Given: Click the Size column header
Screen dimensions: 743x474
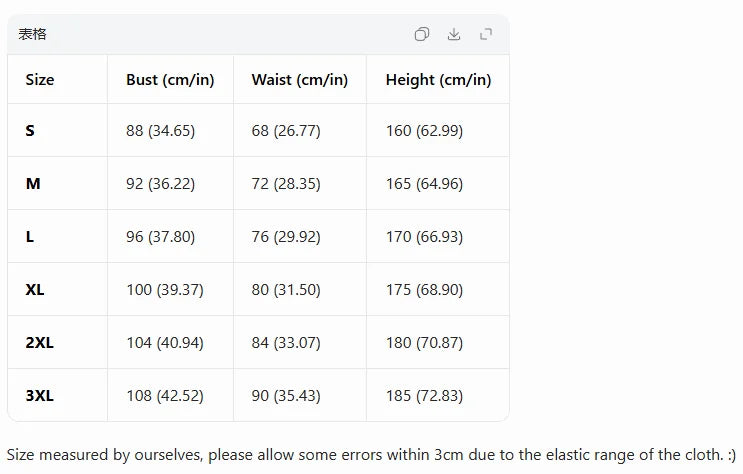Looking at the screenshot, I should click(40, 80).
